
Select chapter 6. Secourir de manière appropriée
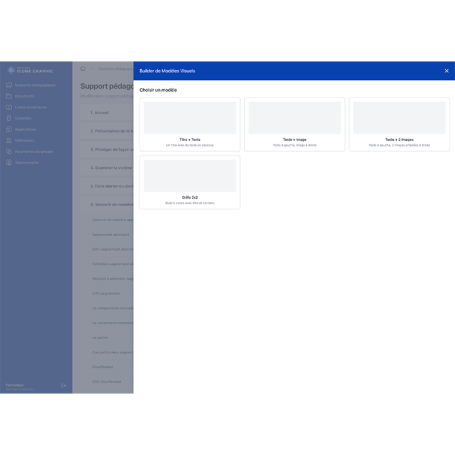pos(107,204)
